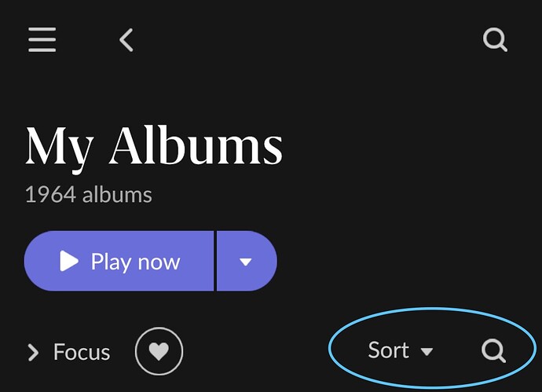Click the Focus label
The width and height of the screenshot is (542, 392).
coord(82,352)
